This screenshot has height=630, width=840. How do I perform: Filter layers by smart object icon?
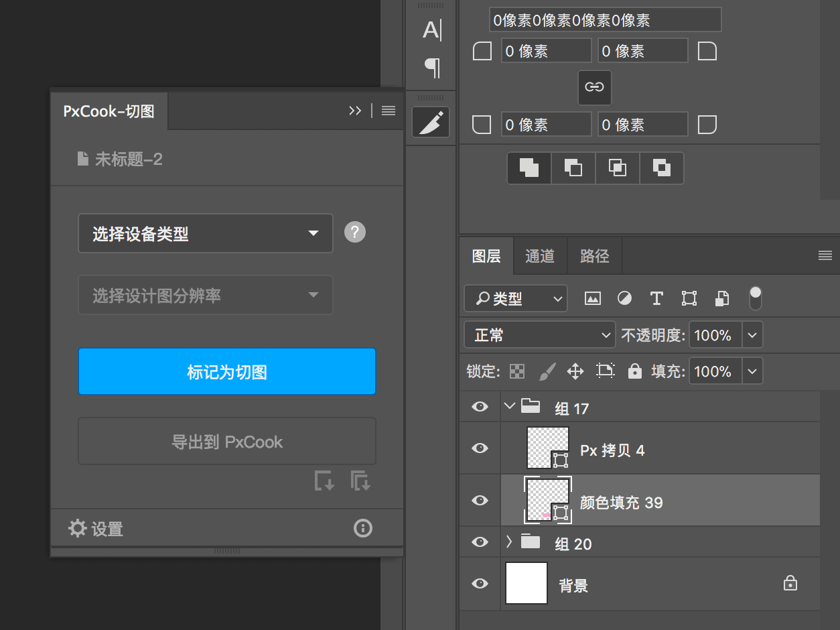click(x=721, y=299)
